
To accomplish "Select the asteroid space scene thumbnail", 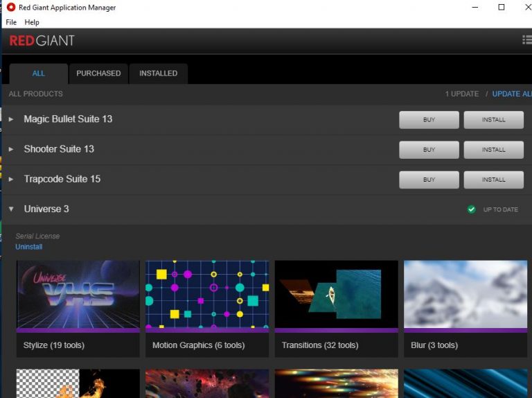I will [207, 383].
